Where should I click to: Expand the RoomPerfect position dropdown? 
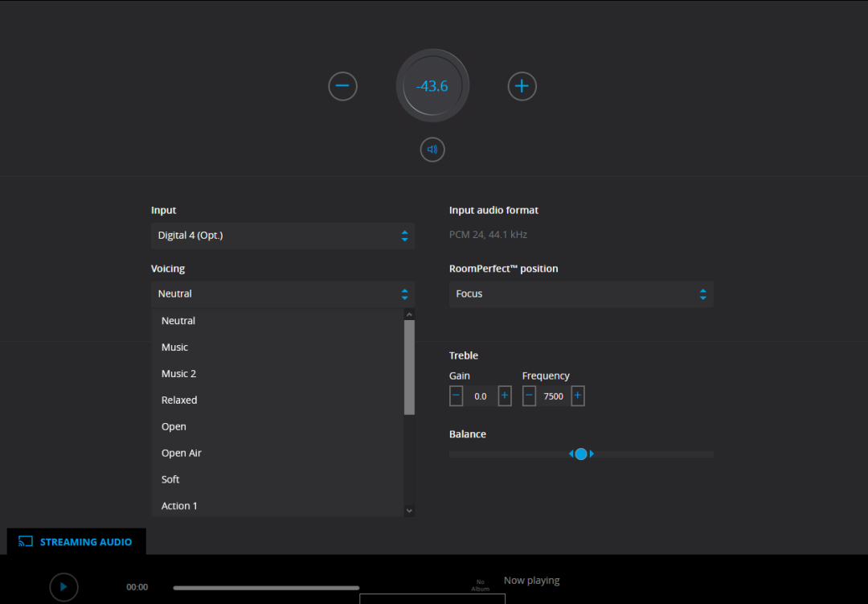580,294
